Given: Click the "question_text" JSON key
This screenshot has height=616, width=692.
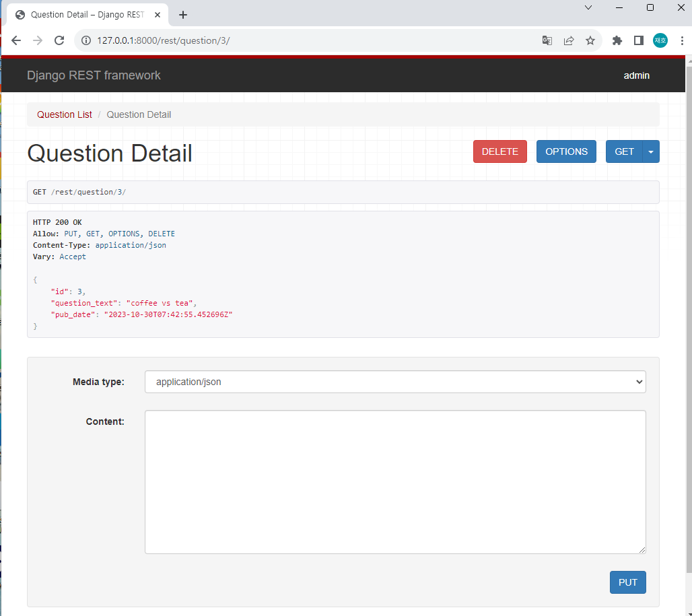Looking at the screenshot, I should point(84,303).
